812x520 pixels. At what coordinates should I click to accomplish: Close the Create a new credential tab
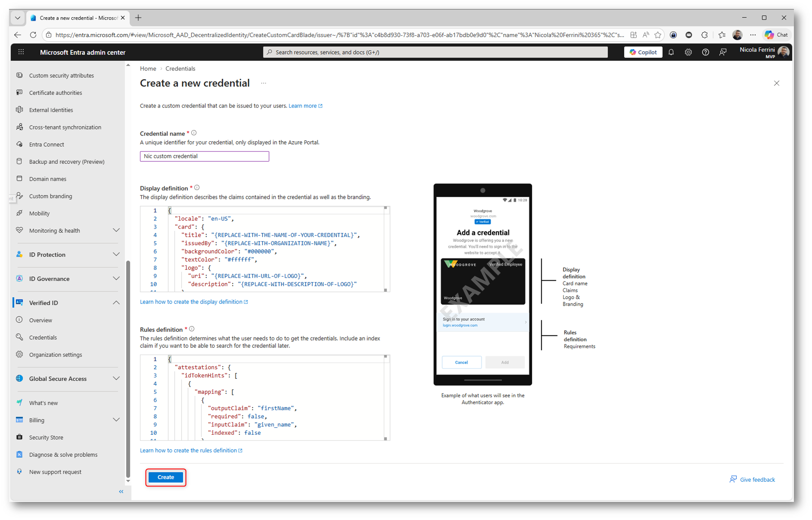123,18
